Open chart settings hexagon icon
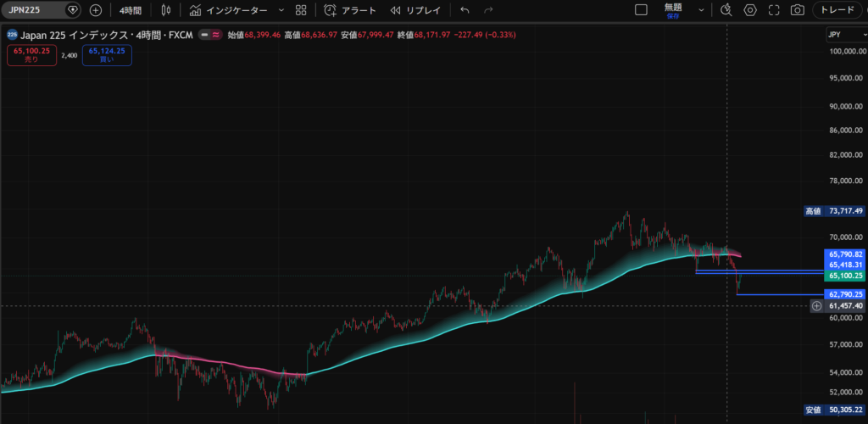This screenshot has width=868, height=424. (x=750, y=10)
